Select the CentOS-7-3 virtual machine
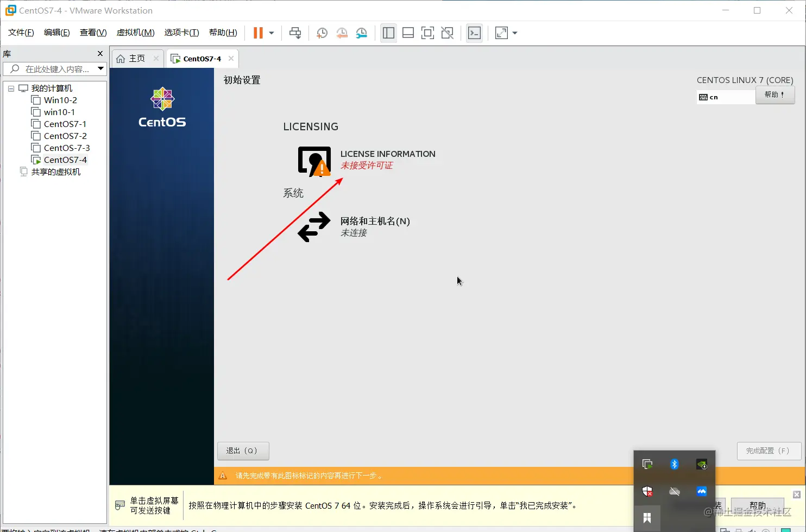 [67, 148]
